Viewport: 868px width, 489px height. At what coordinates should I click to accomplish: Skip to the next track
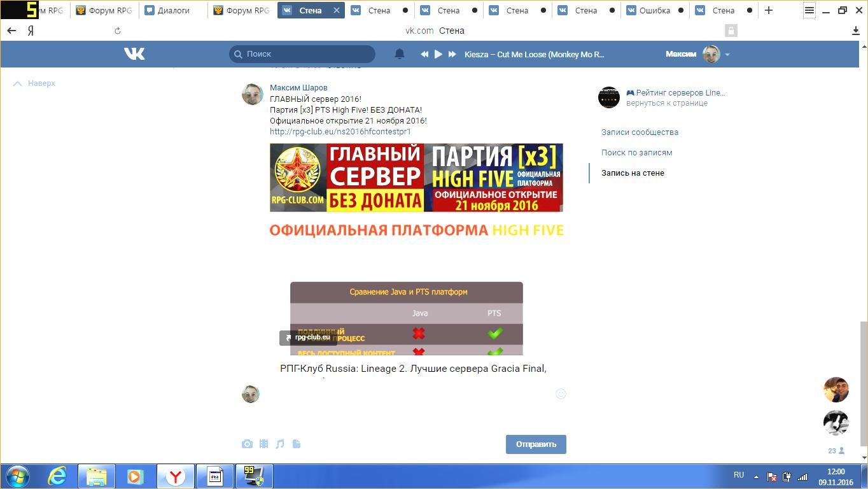pyautogui.click(x=452, y=54)
